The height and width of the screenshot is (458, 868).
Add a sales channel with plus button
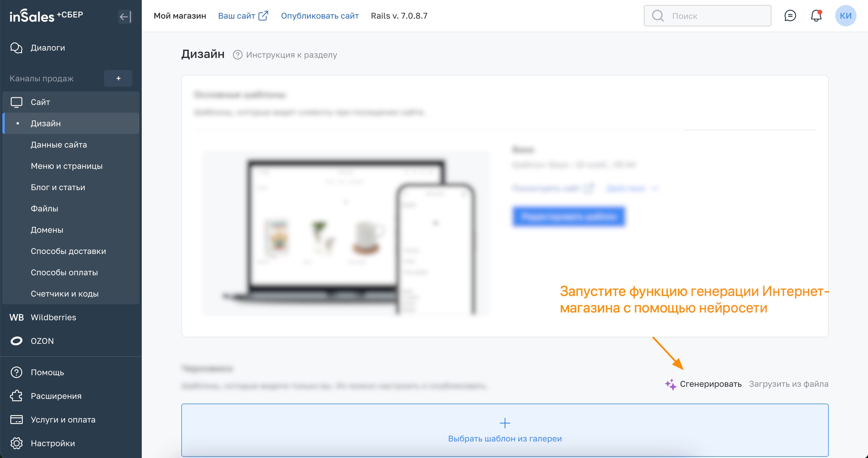pos(118,78)
